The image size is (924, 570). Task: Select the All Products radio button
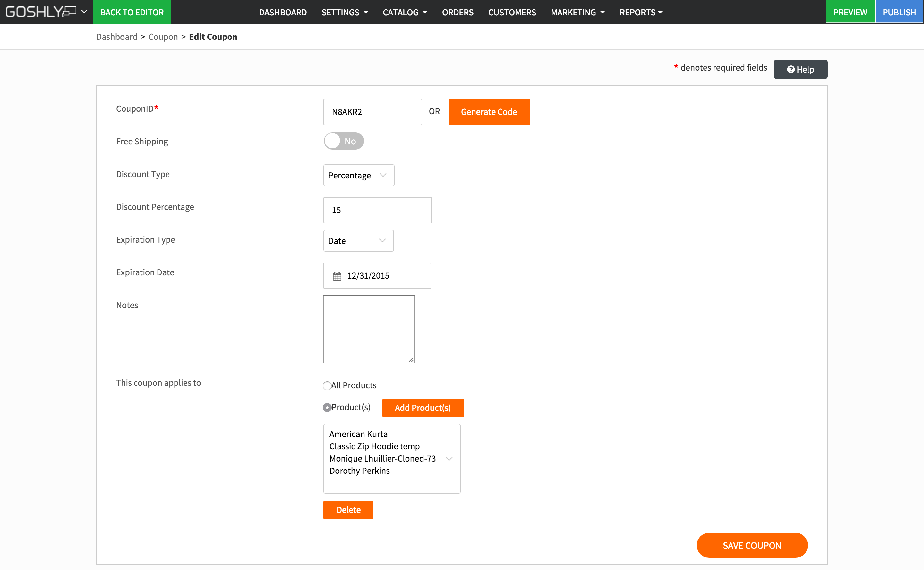tap(327, 386)
